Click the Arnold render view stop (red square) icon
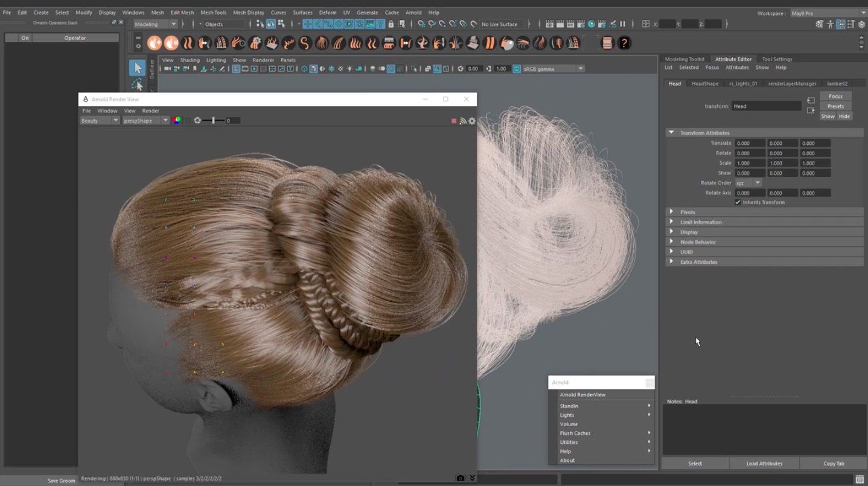 click(x=454, y=121)
